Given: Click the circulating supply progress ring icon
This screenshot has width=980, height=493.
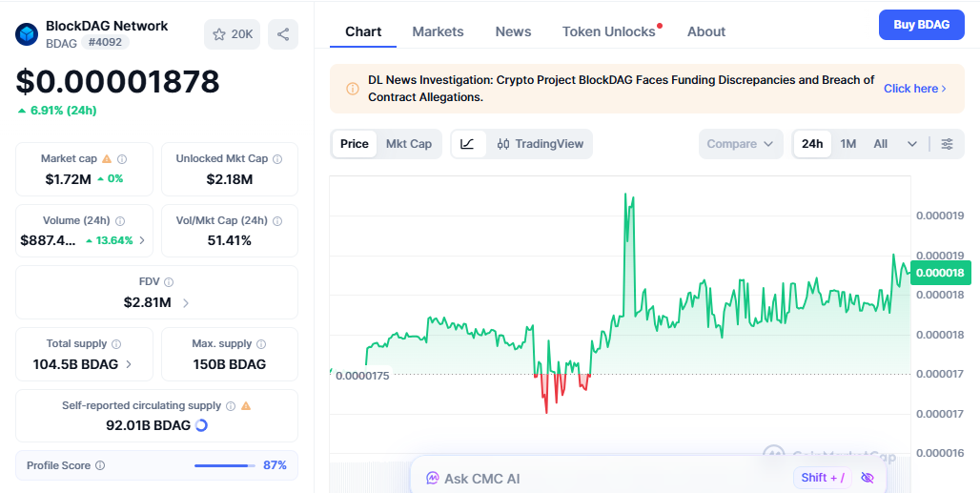Looking at the screenshot, I should pos(201,425).
